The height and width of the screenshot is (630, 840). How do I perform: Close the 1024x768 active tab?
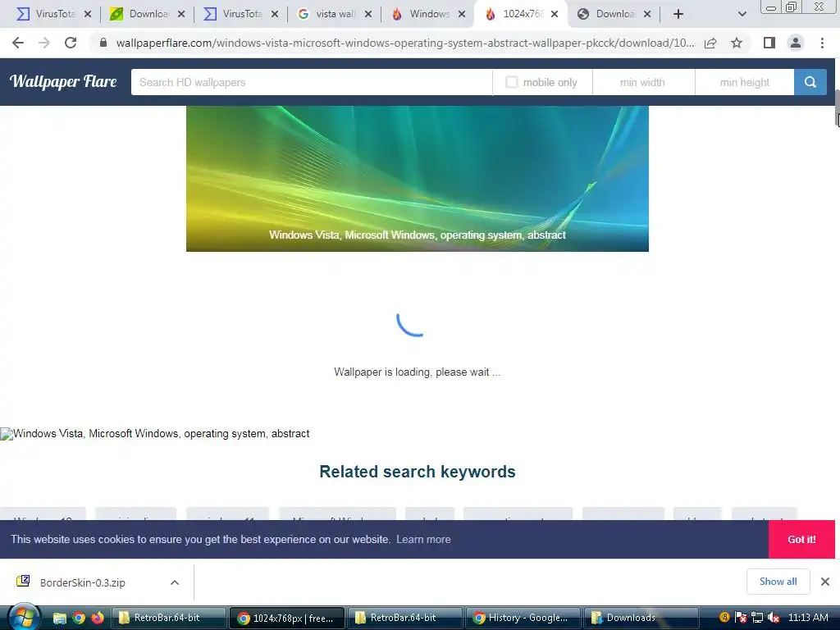555,14
